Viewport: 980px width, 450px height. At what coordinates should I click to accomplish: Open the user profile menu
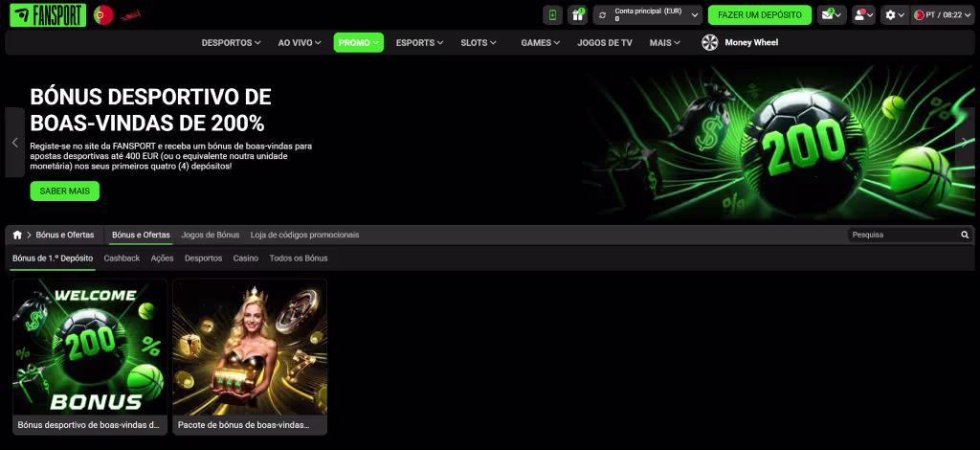coord(864,15)
